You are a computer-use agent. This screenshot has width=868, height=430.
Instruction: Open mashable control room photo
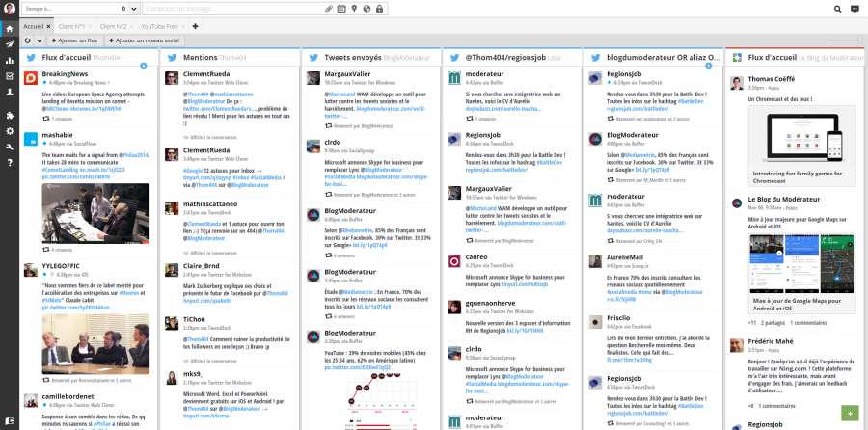tap(95, 213)
